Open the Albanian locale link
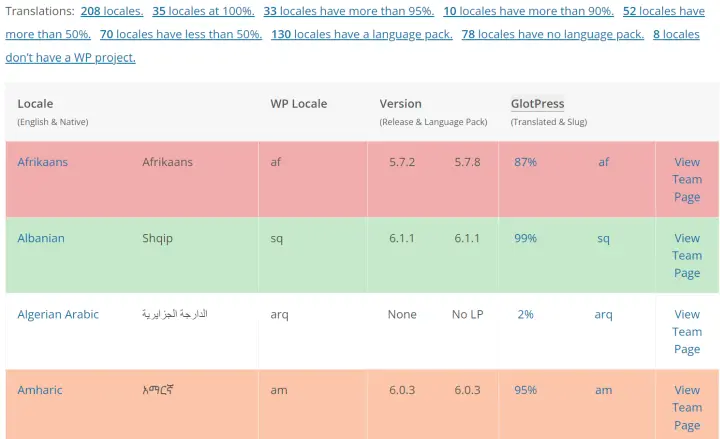The height and width of the screenshot is (439, 720). (41, 238)
